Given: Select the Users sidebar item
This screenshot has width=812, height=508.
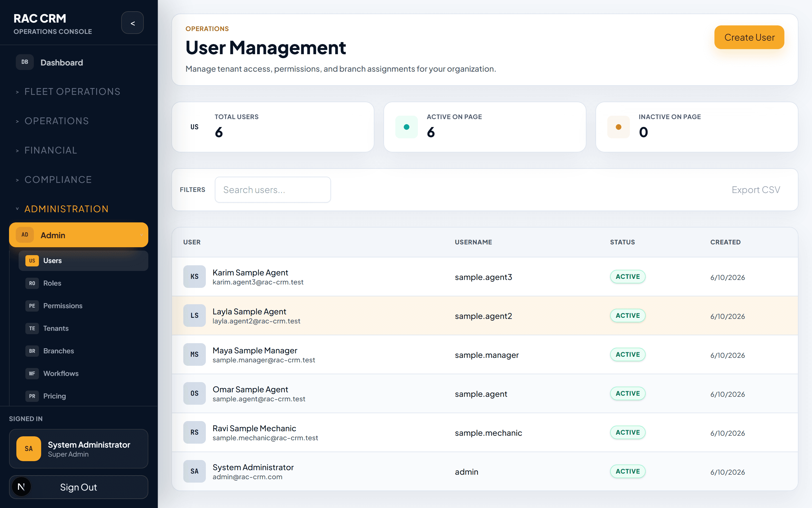Looking at the screenshot, I should pos(83,261).
